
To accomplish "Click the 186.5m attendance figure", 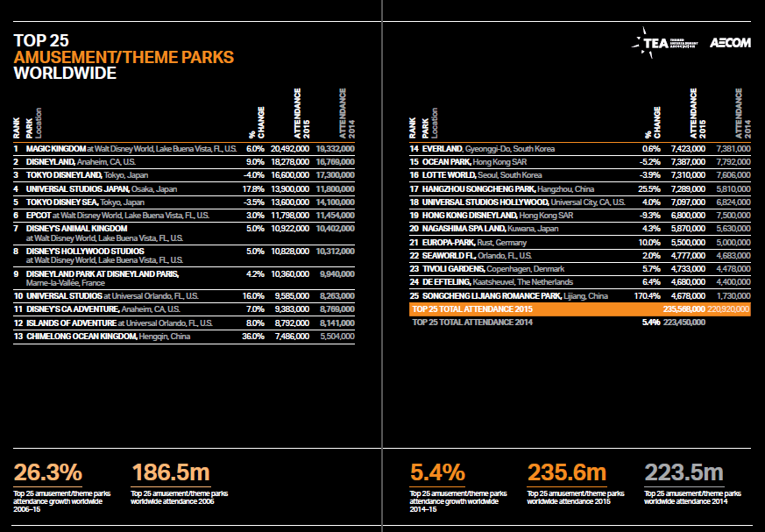I will click(x=170, y=472).
